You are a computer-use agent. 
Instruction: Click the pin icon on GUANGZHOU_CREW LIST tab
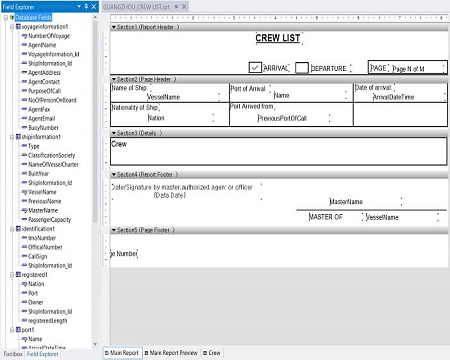pyautogui.click(x=176, y=6)
